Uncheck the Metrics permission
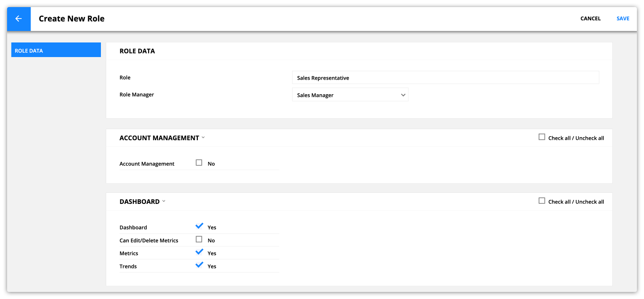This screenshot has height=299, width=644. click(x=199, y=252)
